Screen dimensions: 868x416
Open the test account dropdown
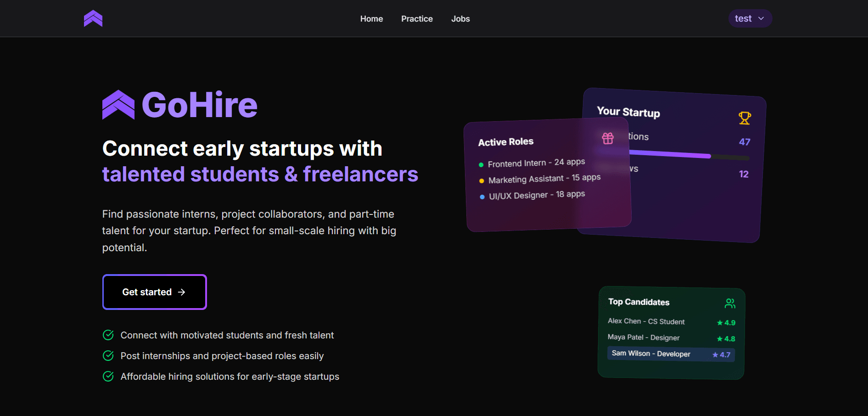750,18
